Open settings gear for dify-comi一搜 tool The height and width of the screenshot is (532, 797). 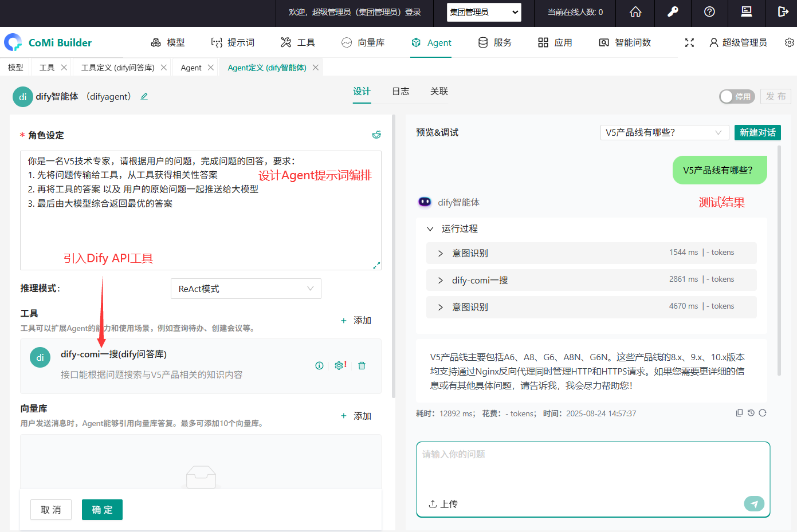(x=339, y=366)
